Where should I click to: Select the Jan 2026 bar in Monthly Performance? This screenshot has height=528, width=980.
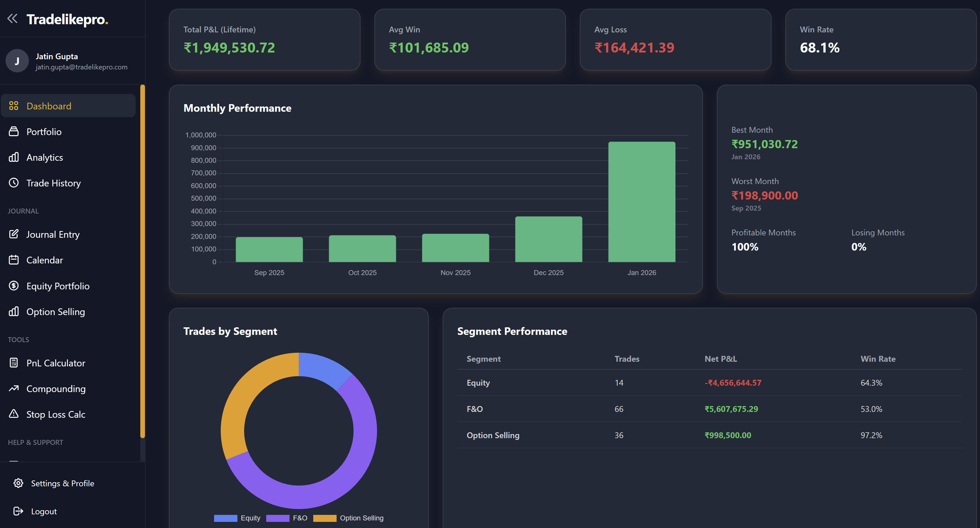tap(642, 202)
